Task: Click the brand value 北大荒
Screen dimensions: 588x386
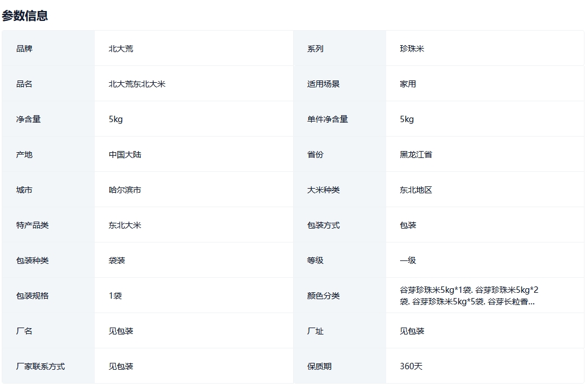Action: tap(121, 49)
